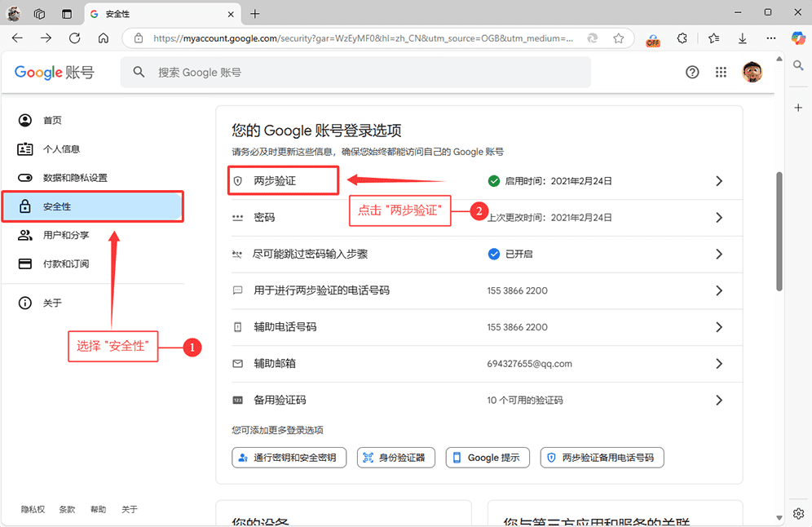Go back with the browser back arrow
Image resolution: width=812 pixels, height=527 pixels.
pyautogui.click(x=18, y=38)
